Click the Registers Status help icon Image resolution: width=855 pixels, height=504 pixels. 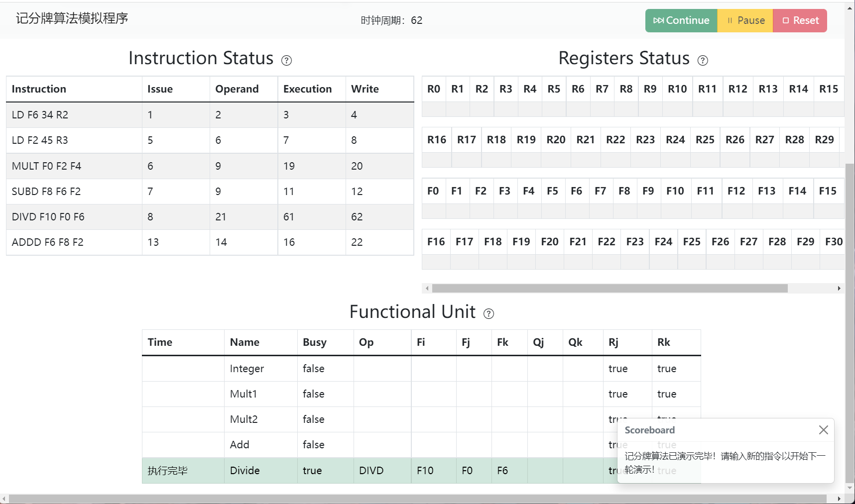click(703, 61)
